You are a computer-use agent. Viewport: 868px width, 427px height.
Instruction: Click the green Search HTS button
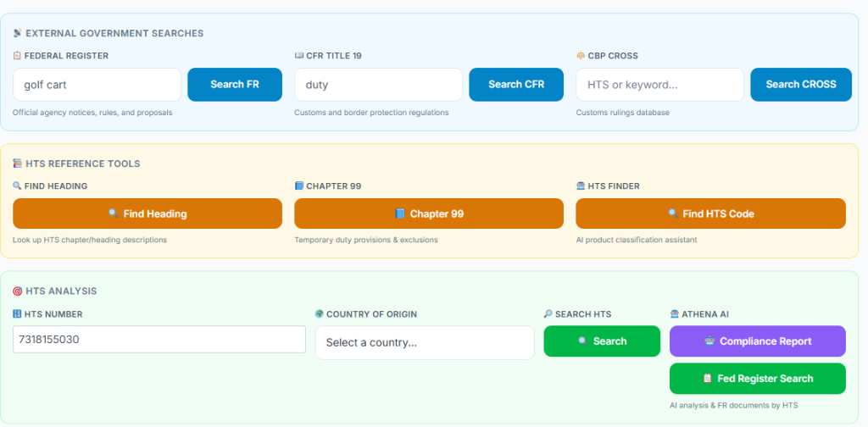601,341
